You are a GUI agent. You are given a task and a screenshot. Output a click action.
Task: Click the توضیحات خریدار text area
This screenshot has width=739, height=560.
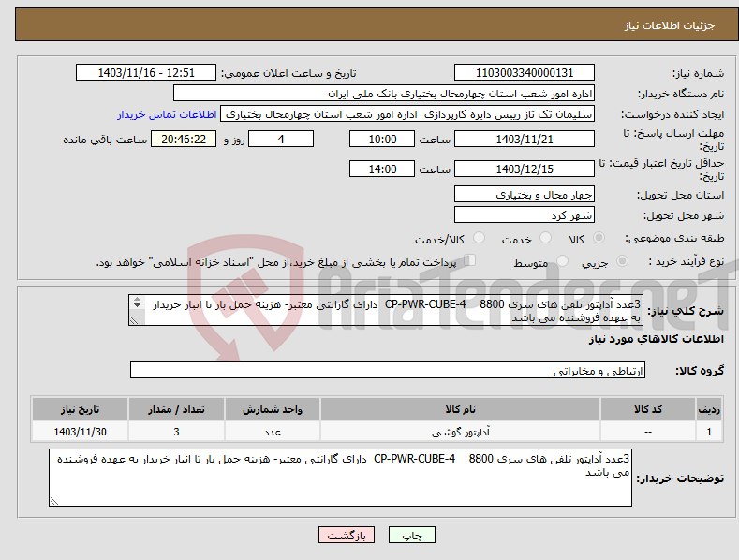tap(340, 478)
